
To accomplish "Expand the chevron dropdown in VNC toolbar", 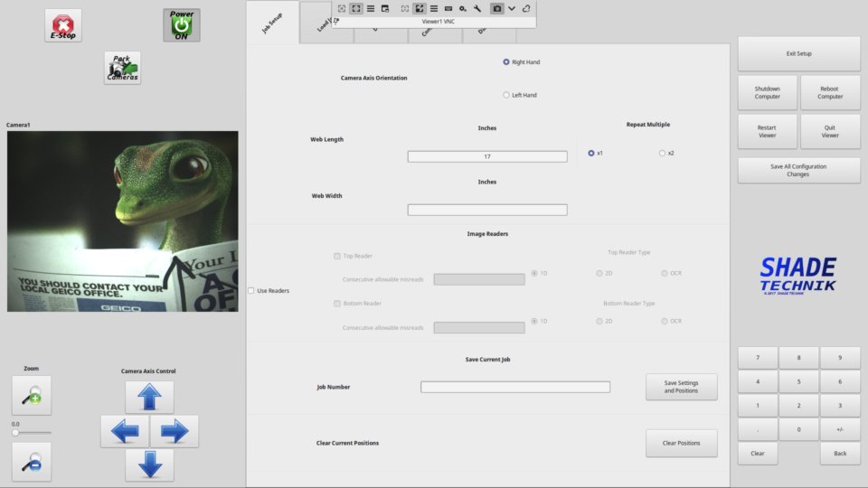I will [x=512, y=8].
